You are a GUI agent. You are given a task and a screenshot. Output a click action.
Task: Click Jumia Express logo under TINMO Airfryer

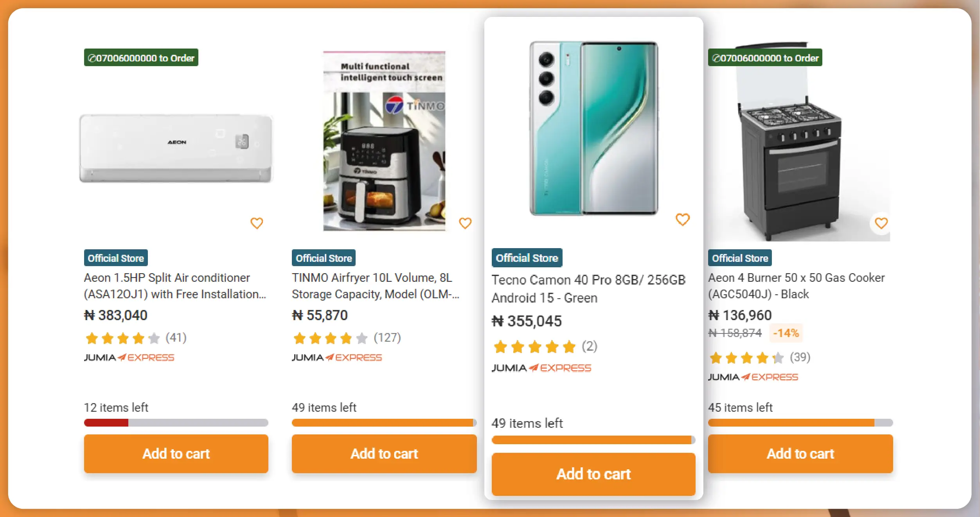pyautogui.click(x=337, y=357)
